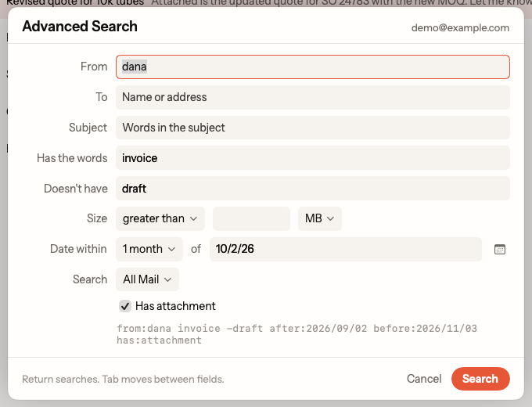The width and height of the screenshot is (532, 407).
Task: Click the Search button
Action: point(480,379)
